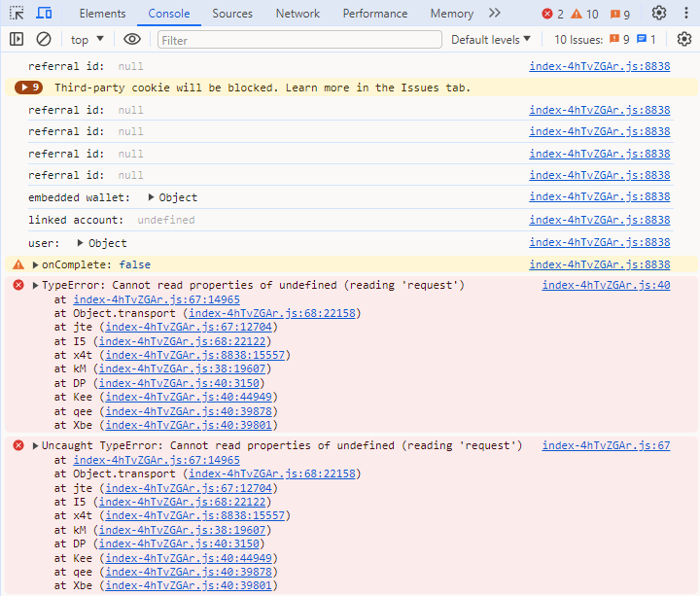700x596 pixels.
Task: Click the red error count badge
Action: pyautogui.click(x=552, y=14)
